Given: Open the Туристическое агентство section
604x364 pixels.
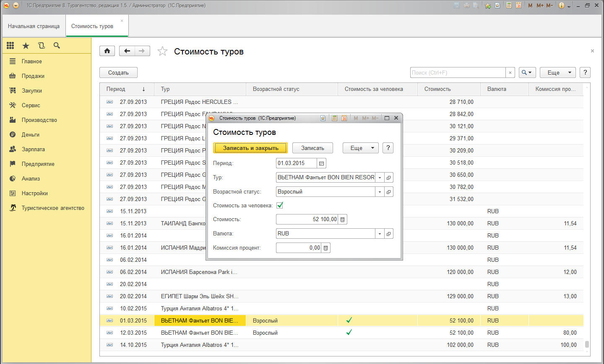Looking at the screenshot, I should [x=53, y=208].
